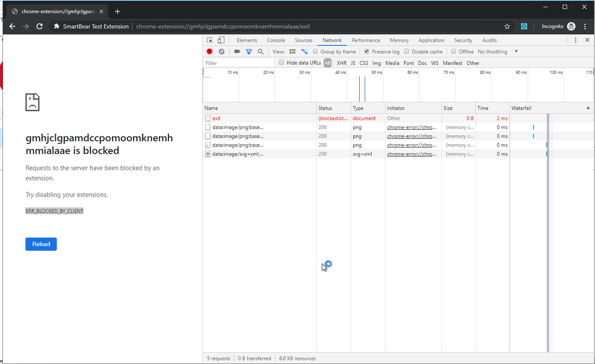Click the capture screenshots camera icon
This screenshot has width=595, height=364.
coord(237,52)
